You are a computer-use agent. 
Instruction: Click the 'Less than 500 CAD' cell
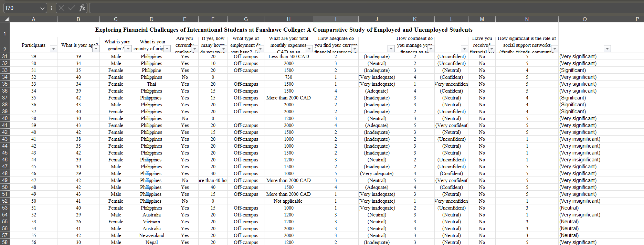288,56
